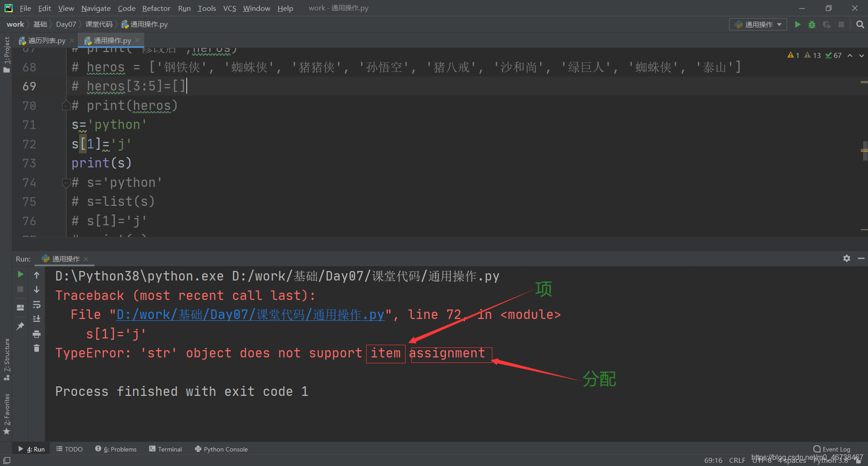Open the Help menu
This screenshot has height=466, width=868.
point(285,8)
